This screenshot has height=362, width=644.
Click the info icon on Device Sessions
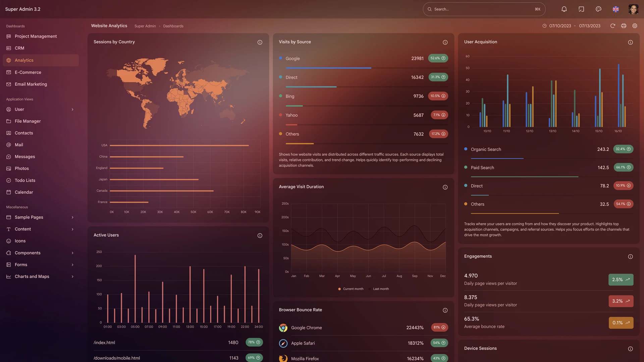click(x=630, y=349)
